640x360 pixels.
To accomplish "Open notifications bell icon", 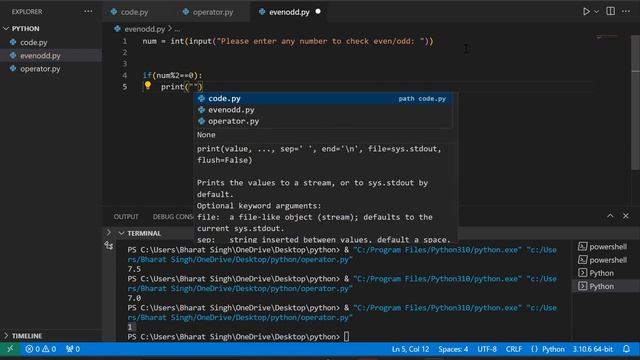I will (x=626, y=349).
